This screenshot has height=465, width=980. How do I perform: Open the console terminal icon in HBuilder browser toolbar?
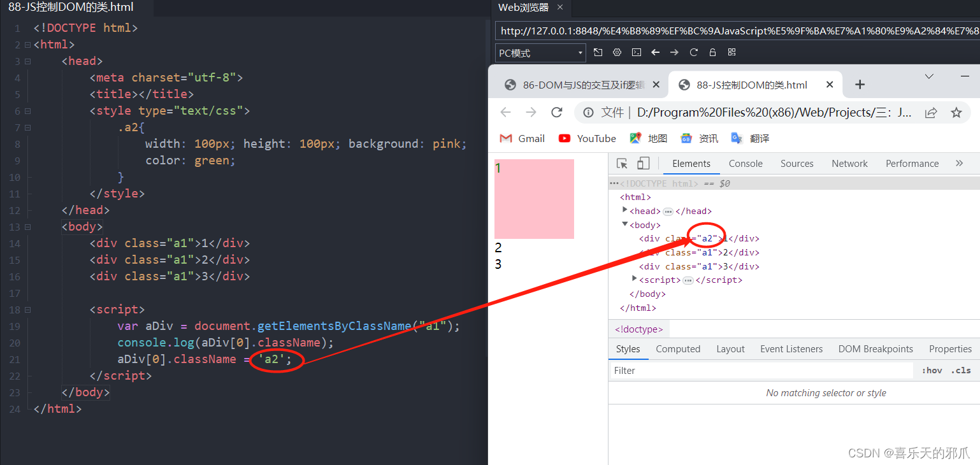point(636,52)
